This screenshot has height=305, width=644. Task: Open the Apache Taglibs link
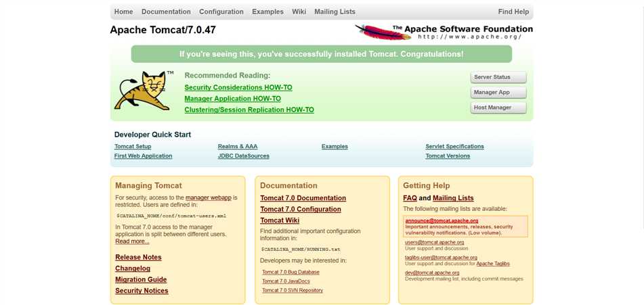coord(493,264)
